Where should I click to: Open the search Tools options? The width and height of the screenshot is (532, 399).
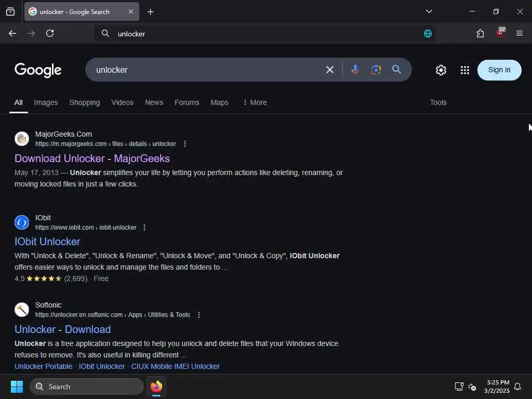tap(438, 102)
